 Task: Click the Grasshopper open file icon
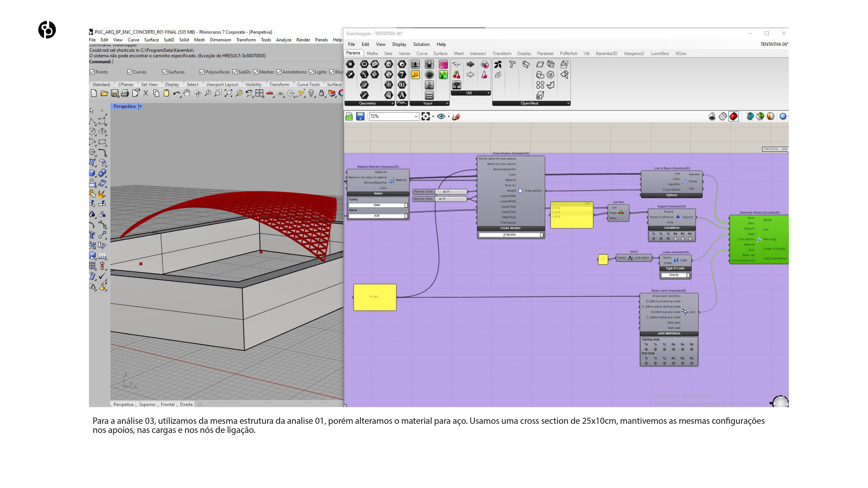(x=349, y=117)
